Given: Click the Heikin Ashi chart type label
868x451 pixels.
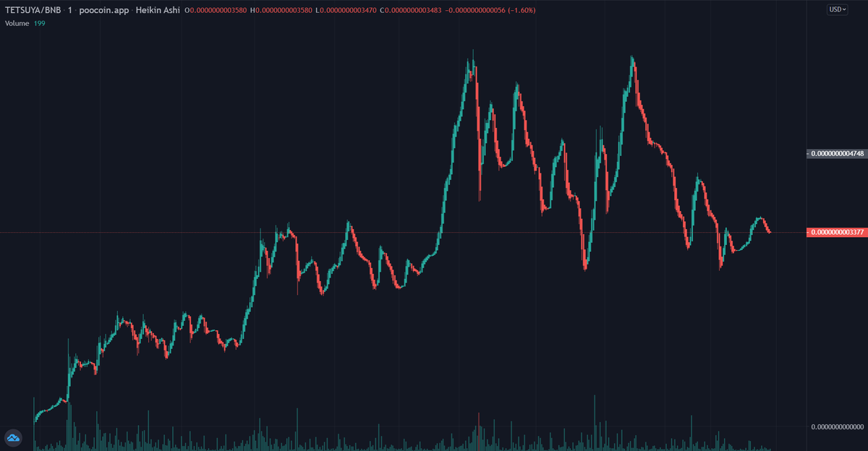Looking at the screenshot, I should tap(158, 11).
